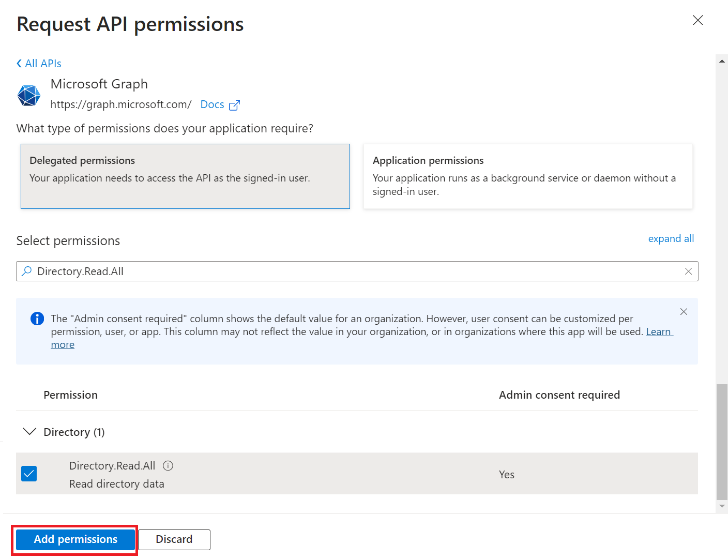Open the Docs external link icon
The height and width of the screenshot is (560, 728).
pyautogui.click(x=234, y=105)
